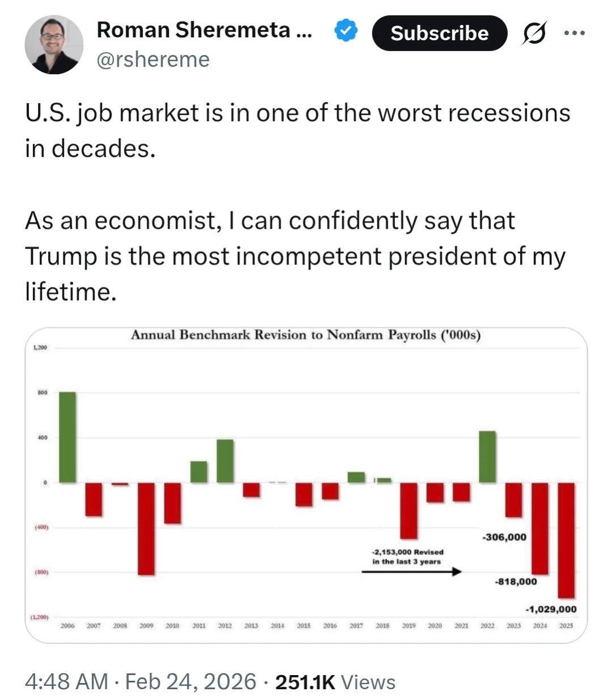Click the chart title 'Annual Benchmark Revision to Nonfarm Payrolls'
This screenshot has height=700, width=612.
pyautogui.click(x=305, y=335)
